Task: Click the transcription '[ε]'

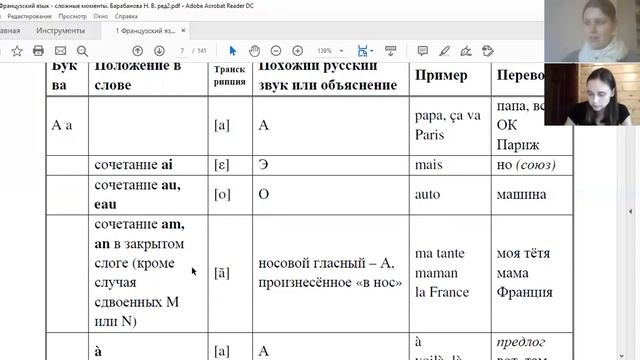Action: (222, 165)
